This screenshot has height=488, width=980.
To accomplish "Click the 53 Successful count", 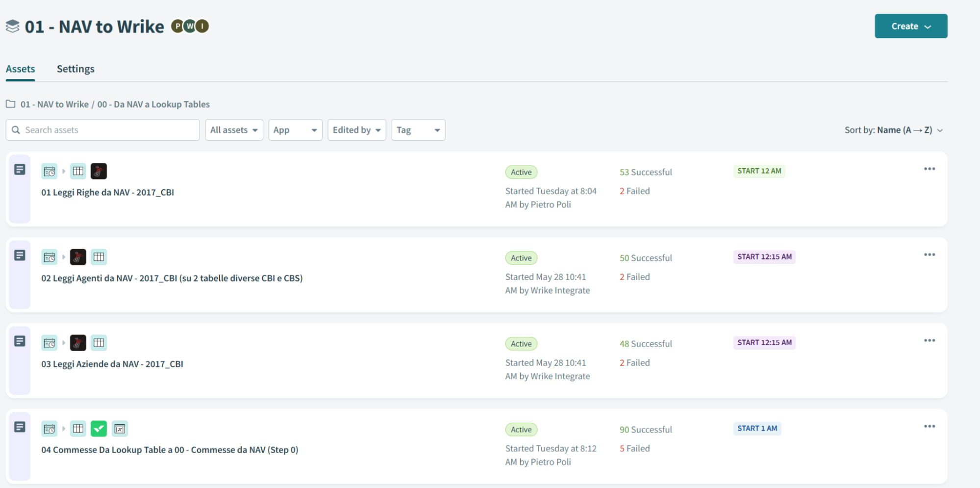I will [x=646, y=172].
